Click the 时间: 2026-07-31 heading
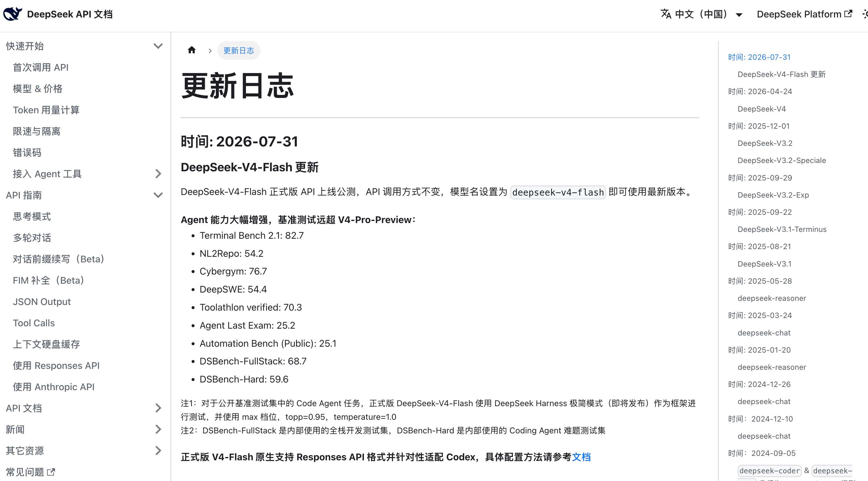This screenshot has width=868, height=481. click(239, 142)
